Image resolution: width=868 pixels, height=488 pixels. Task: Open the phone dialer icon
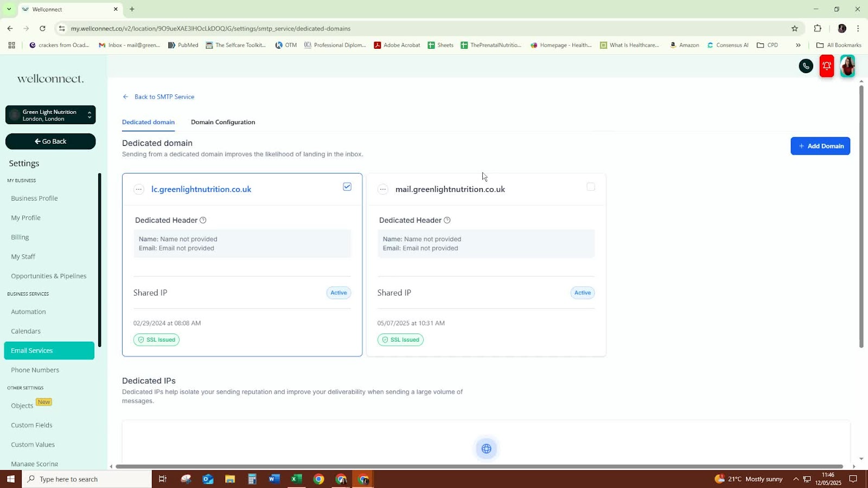(806, 66)
